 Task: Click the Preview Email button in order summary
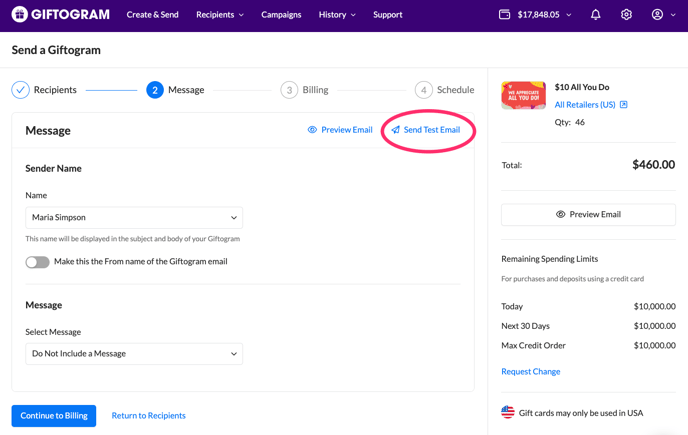tap(588, 214)
